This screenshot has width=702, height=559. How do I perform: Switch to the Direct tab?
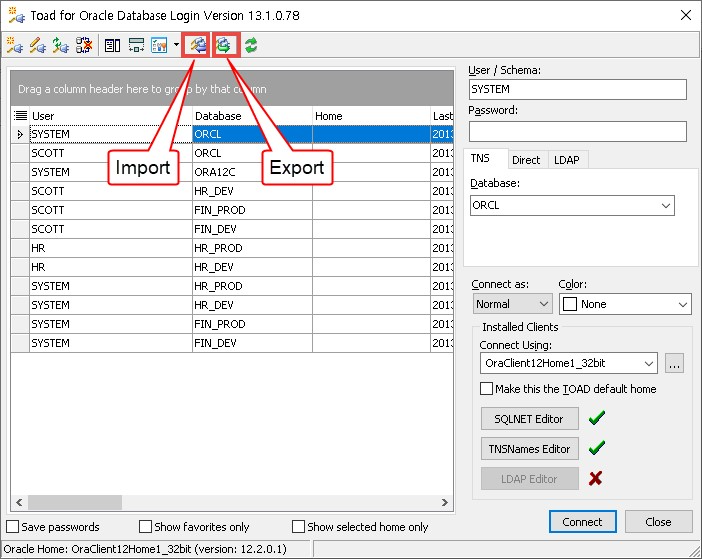click(x=526, y=160)
